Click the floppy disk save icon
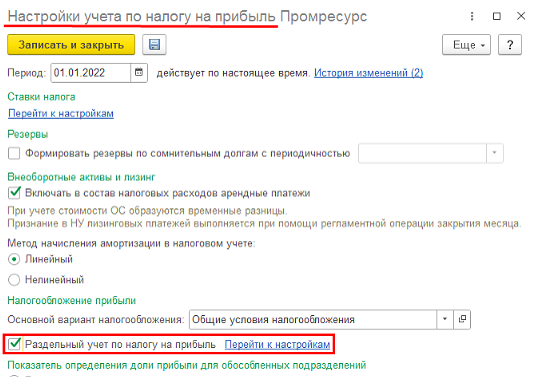This screenshot has width=536, height=377. click(x=154, y=45)
